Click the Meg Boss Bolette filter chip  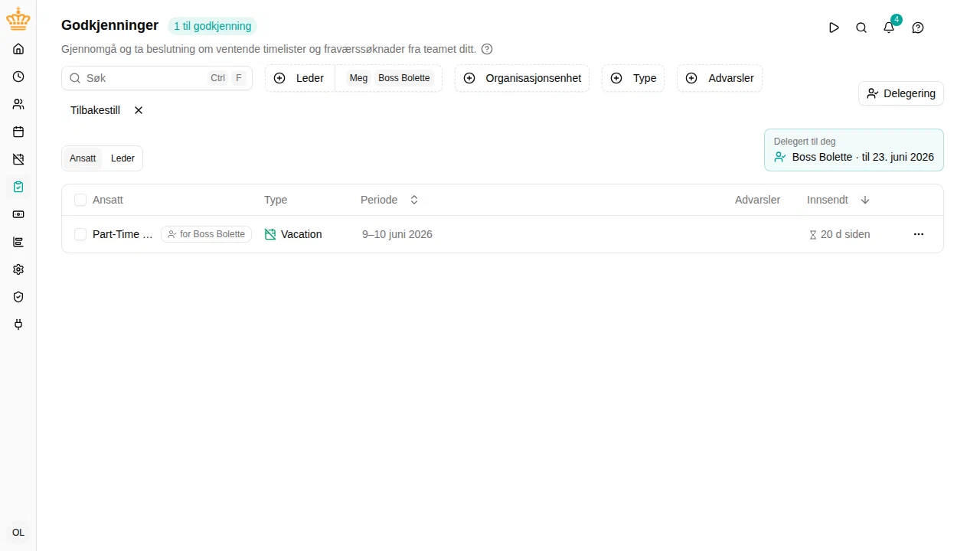coord(389,78)
